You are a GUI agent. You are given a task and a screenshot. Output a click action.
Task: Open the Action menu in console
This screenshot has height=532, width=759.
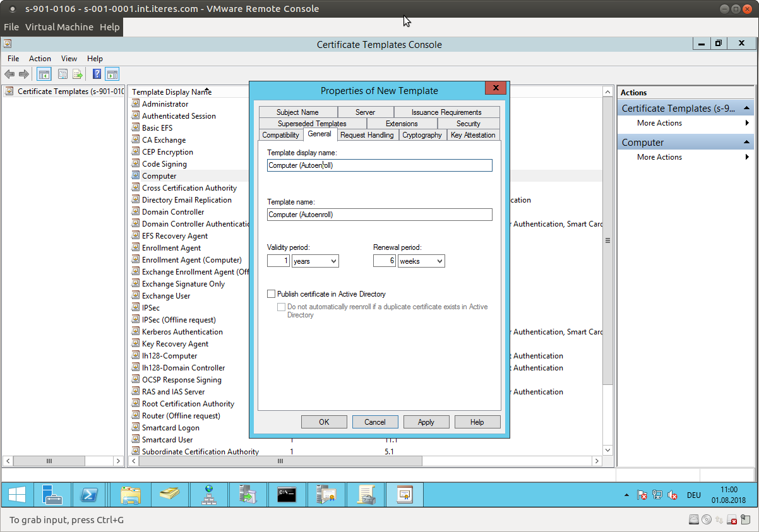pos(40,58)
